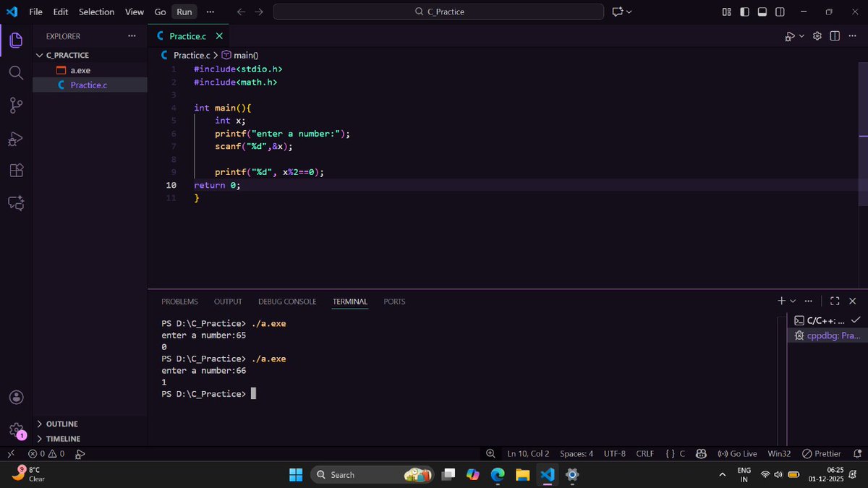868x488 pixels.
Task: Open the Run and Debug view
Action: [16, 139]
